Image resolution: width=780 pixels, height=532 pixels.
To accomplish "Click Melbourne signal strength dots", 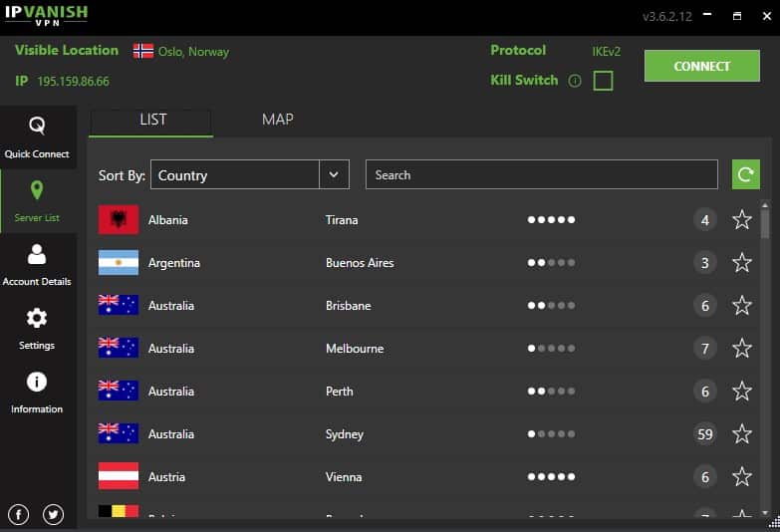I will click(551, 348).
